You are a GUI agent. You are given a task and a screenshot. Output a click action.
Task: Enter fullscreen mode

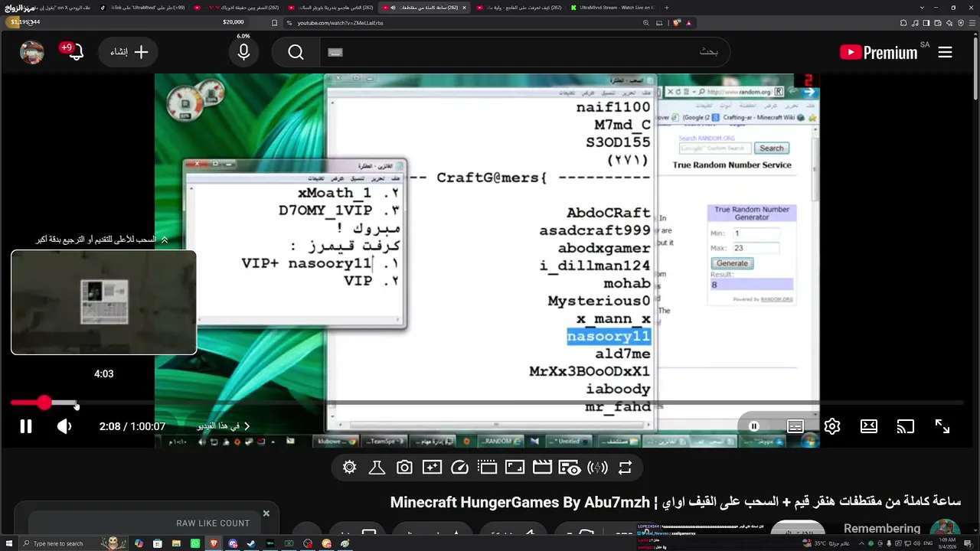[942, 426]
